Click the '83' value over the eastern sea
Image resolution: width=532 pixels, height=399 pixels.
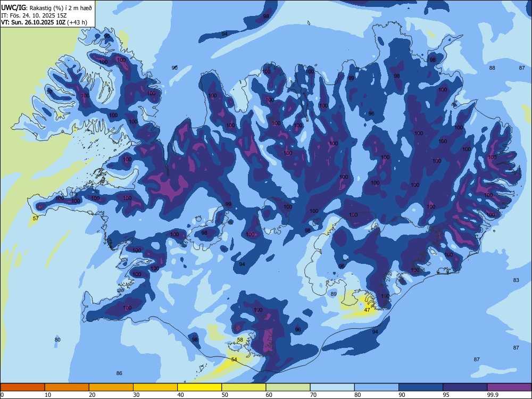click(516, 280)
